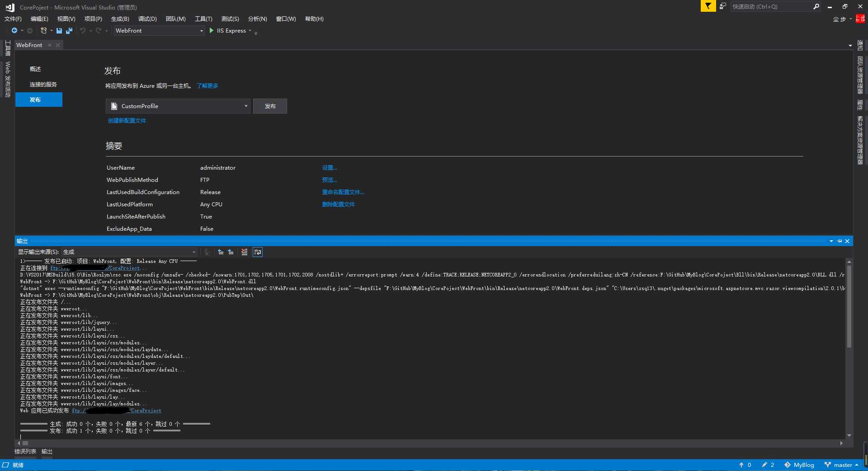Click go to next message output icon
The height and width of the screenshot is (471, 868).
(x=231, y=252)
